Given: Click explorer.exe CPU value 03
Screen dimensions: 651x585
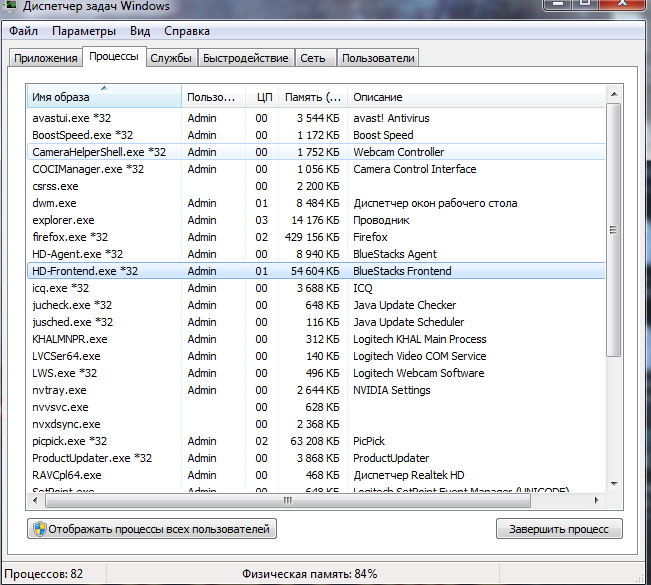Looking at the screenshot, I should point(262,220).
